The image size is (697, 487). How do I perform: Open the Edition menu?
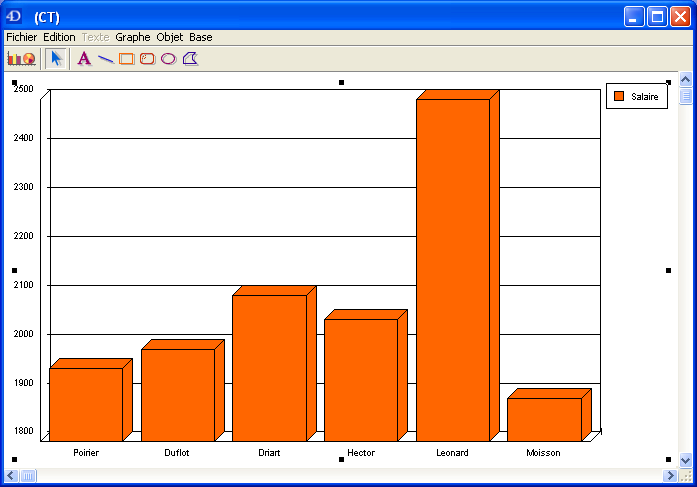tap(59, 37)
